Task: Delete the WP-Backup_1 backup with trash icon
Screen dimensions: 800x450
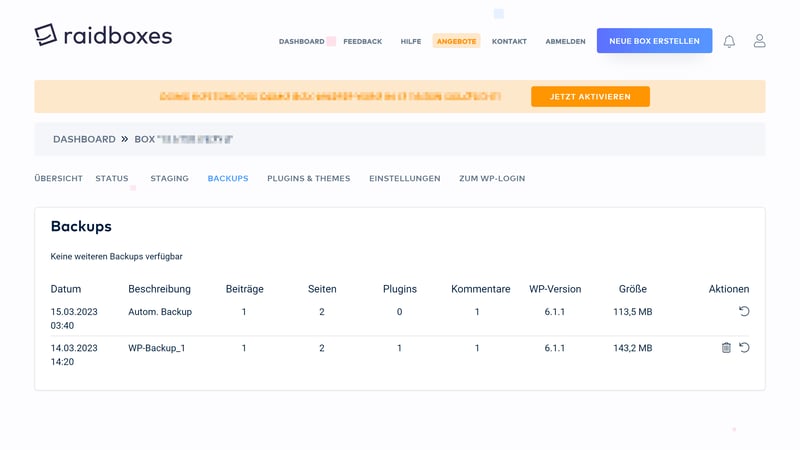Action: click(726, 348)
